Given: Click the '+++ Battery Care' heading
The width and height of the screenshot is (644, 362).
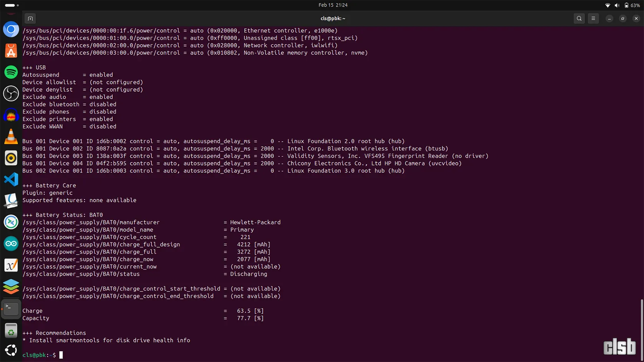Looking at the screenshot, I should 49,185.
